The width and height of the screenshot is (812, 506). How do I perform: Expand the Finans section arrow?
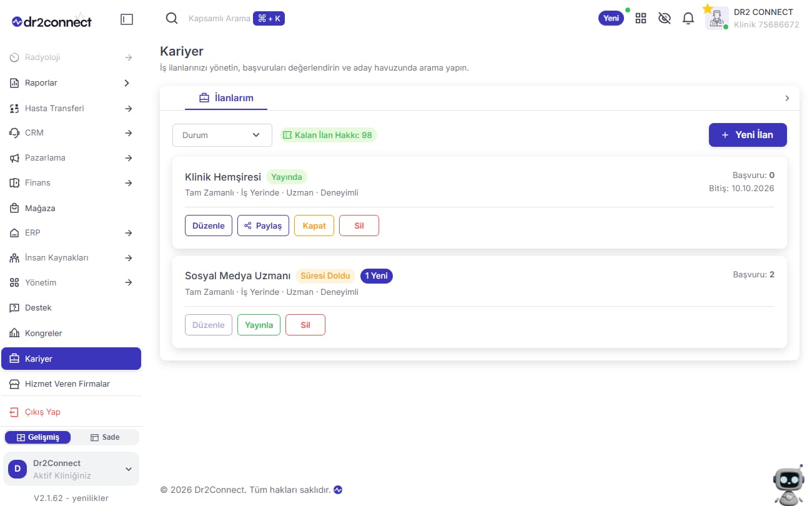click(129, 182)
